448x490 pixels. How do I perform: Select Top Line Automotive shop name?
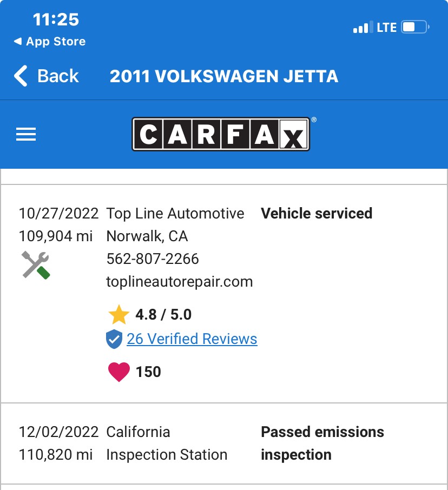pyautogui.click(x=175, y=214)
